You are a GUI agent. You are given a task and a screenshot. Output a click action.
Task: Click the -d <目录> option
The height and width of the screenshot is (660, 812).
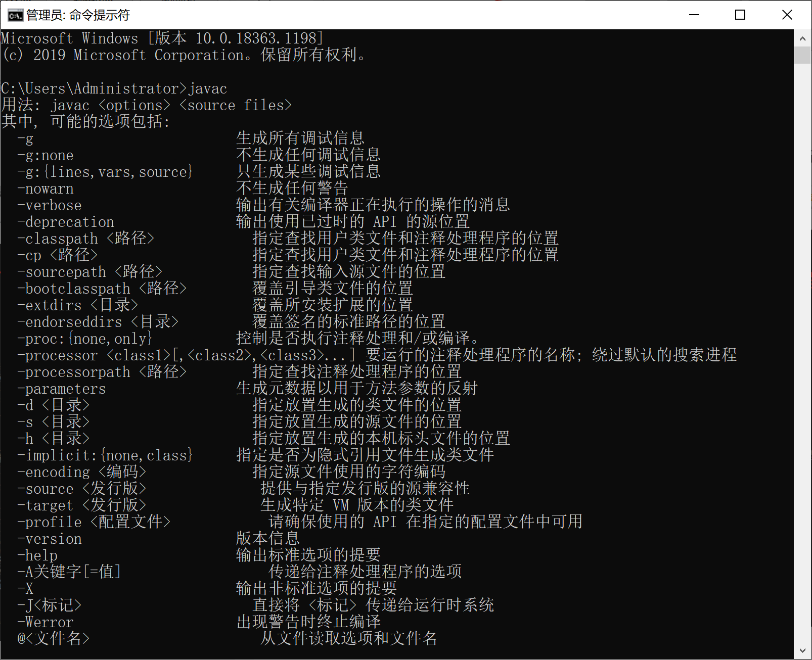pyautogui.click(x=54, y=405)
